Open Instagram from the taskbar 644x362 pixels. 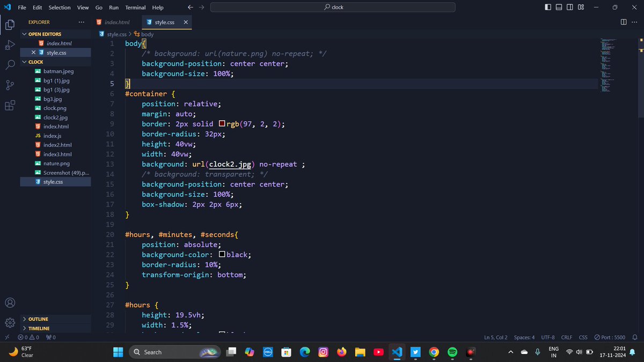(323, 352)
